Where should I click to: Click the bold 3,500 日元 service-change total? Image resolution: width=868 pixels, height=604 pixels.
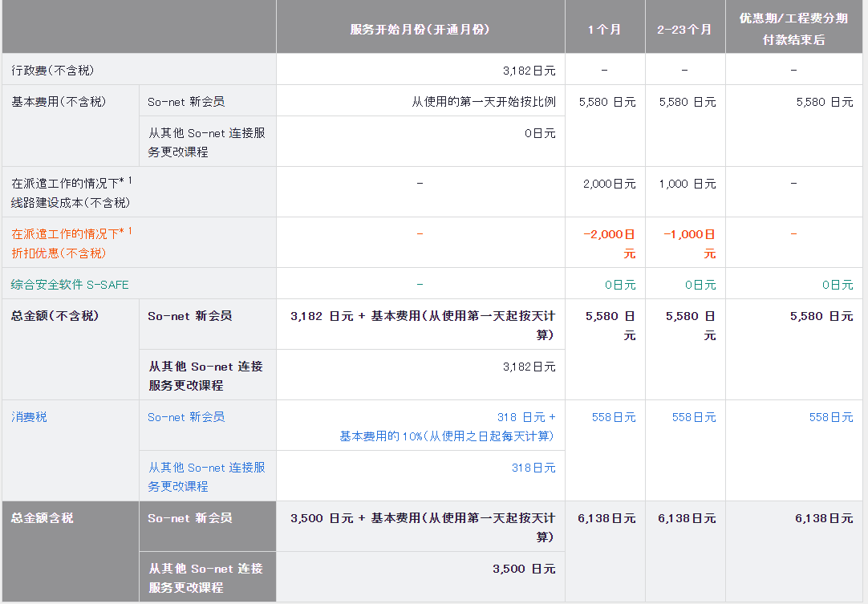[x=524, y=569]
